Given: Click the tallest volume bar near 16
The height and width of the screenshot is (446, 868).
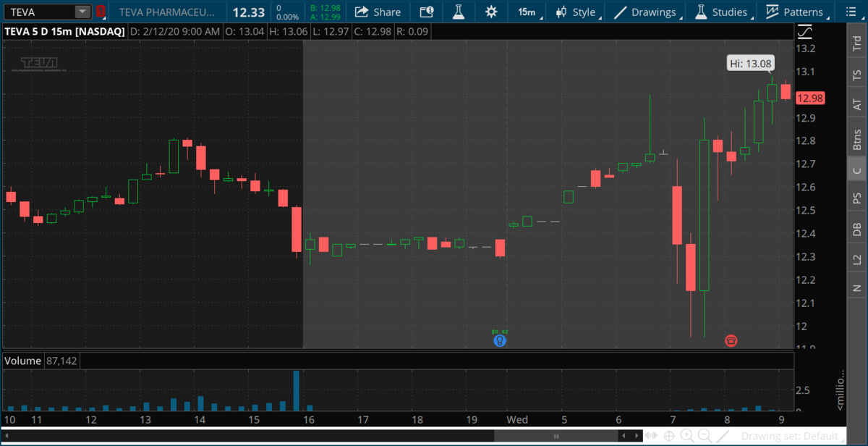Looking at the screenshot, I should (x=296, y=390).
